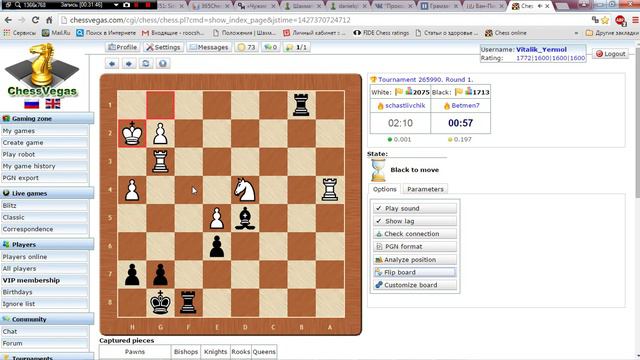Select the black rook on b1
The height and width of the screenshot is (360, 640).
tap(301, 105)
